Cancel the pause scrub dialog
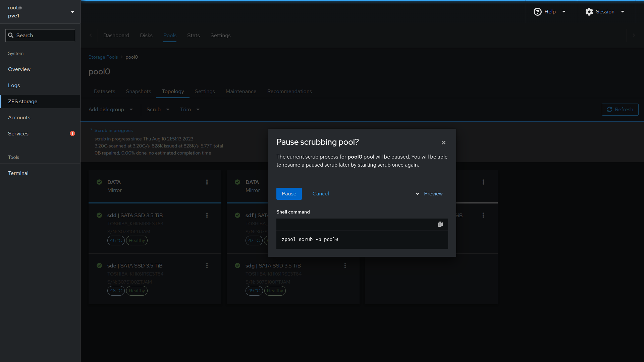 click(321, 194)
